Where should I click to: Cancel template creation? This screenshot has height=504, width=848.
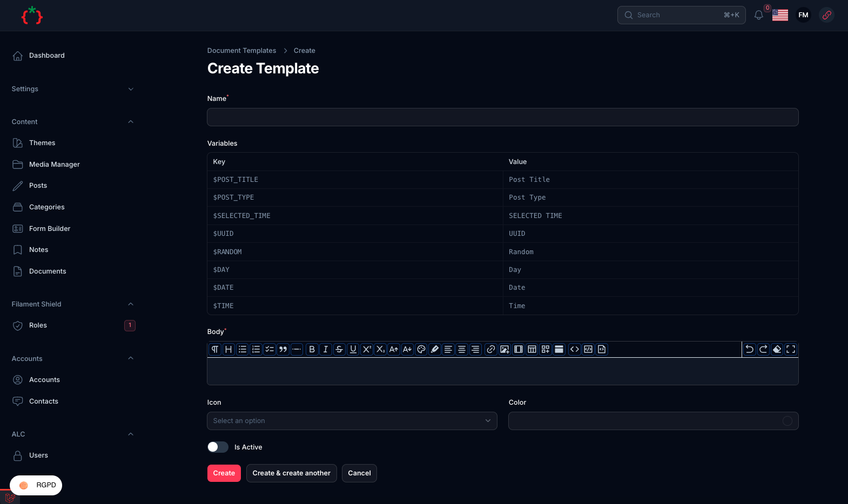tap(359, 473)
